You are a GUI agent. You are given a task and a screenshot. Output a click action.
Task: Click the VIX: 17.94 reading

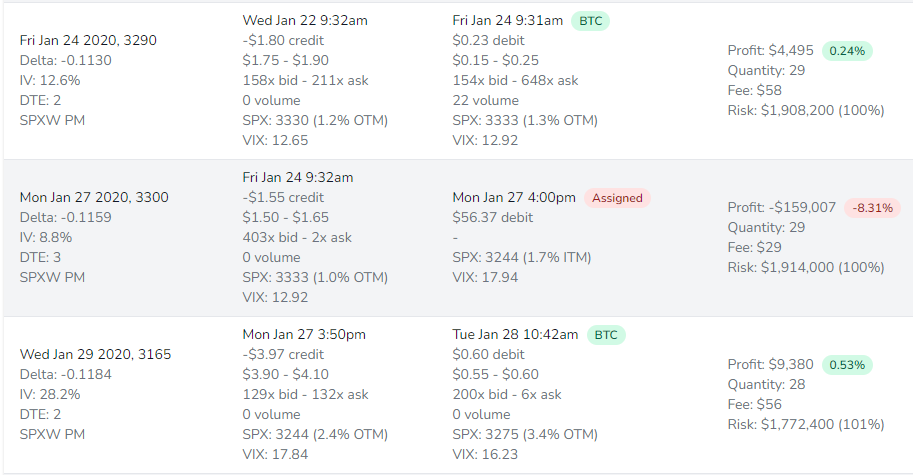485,277
